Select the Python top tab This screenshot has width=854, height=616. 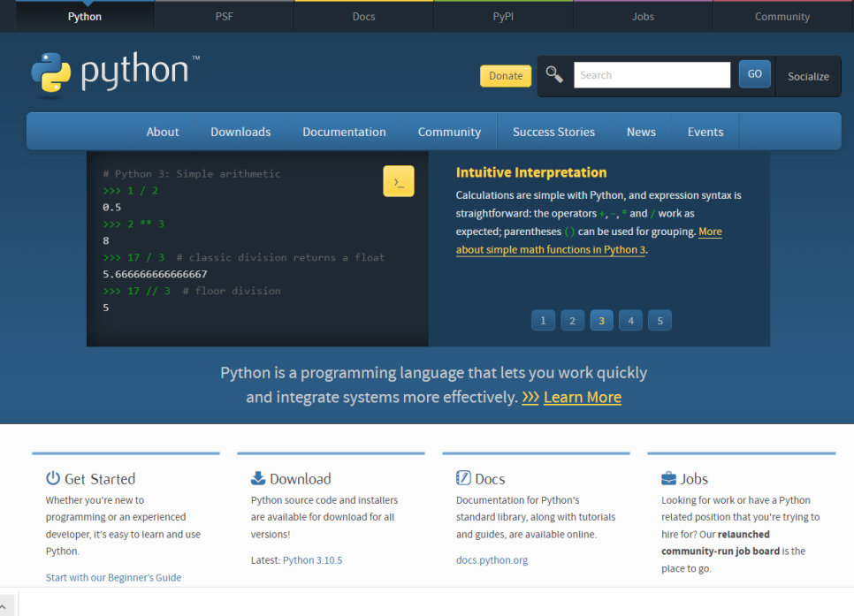(84, 16)
